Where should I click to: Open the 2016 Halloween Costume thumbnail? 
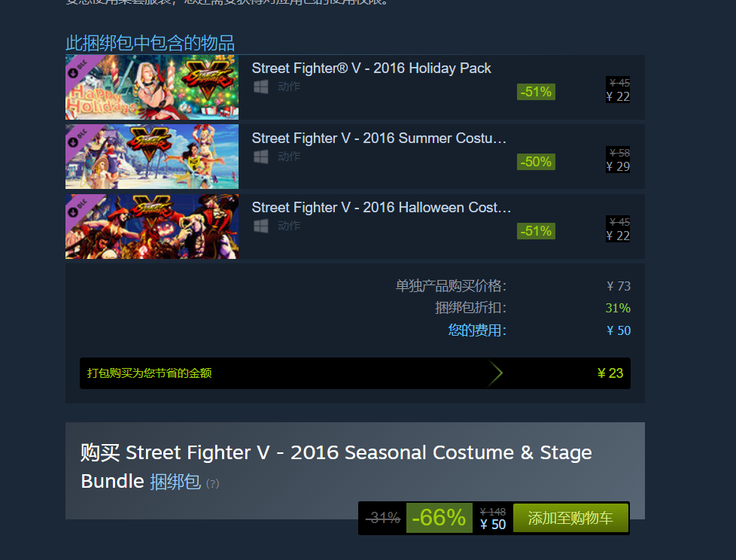(x=152, y=227)
